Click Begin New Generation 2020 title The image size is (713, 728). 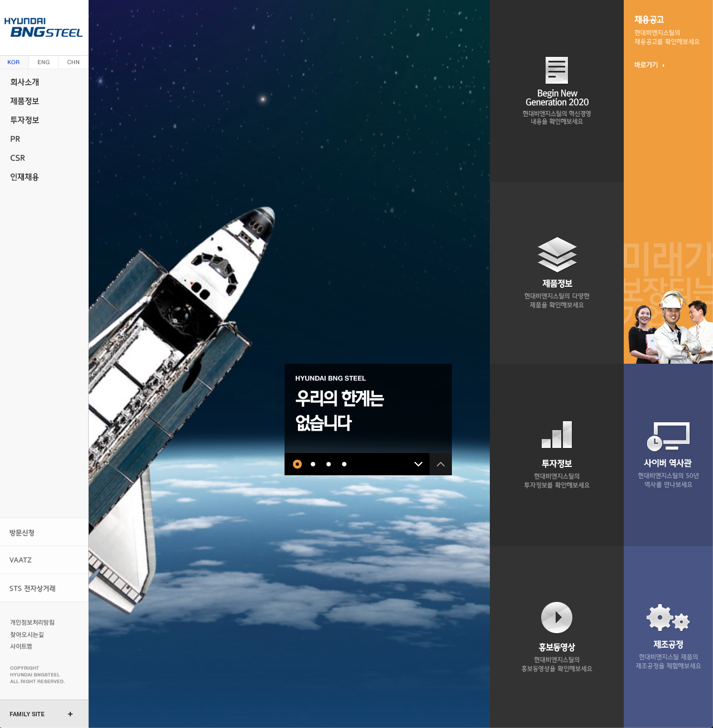click(557, 98)
